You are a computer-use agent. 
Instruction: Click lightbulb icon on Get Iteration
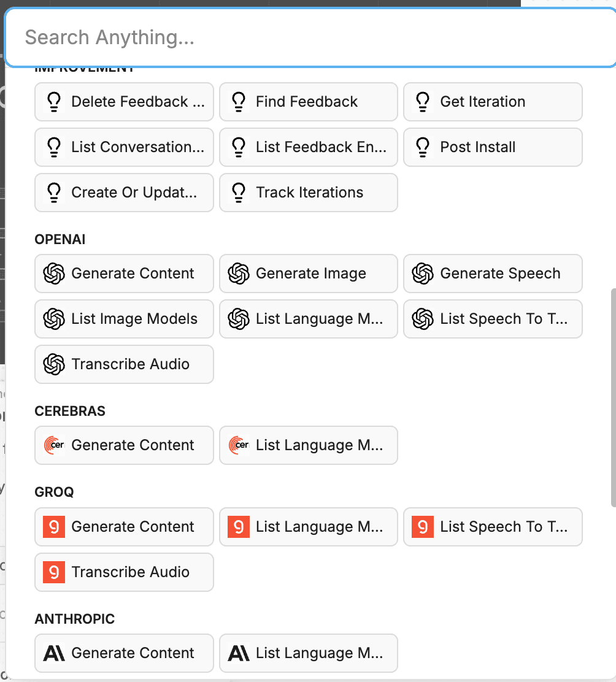pyautogui.click(x=423, y=102)
